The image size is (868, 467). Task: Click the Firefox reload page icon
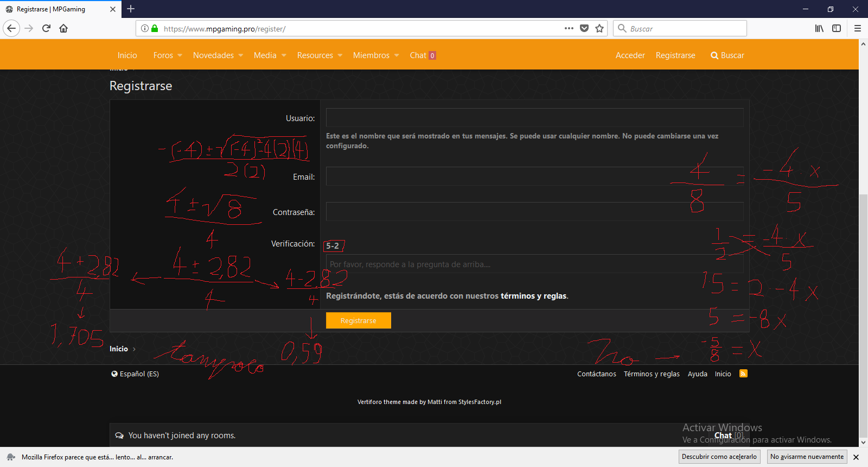(46, 28)
